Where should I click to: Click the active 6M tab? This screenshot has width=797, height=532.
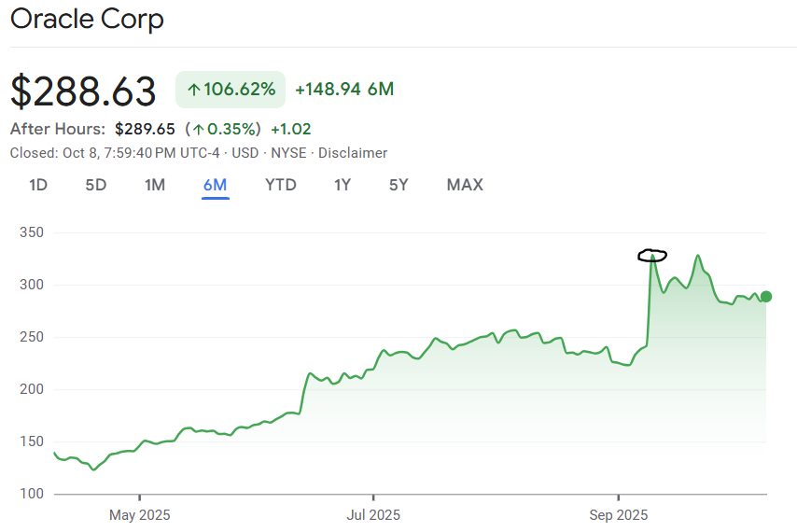215,185
